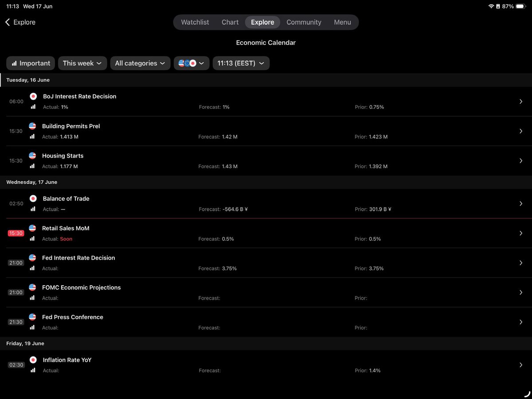Screen dimensions: 532x399
Task: Open the Menu tab
Action: coord(342,22)
